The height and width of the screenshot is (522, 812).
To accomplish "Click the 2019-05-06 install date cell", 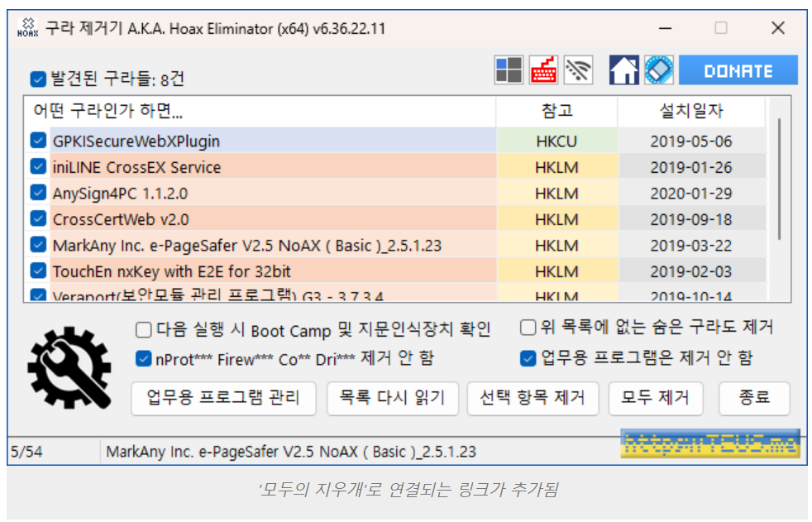I will [691, 141].
